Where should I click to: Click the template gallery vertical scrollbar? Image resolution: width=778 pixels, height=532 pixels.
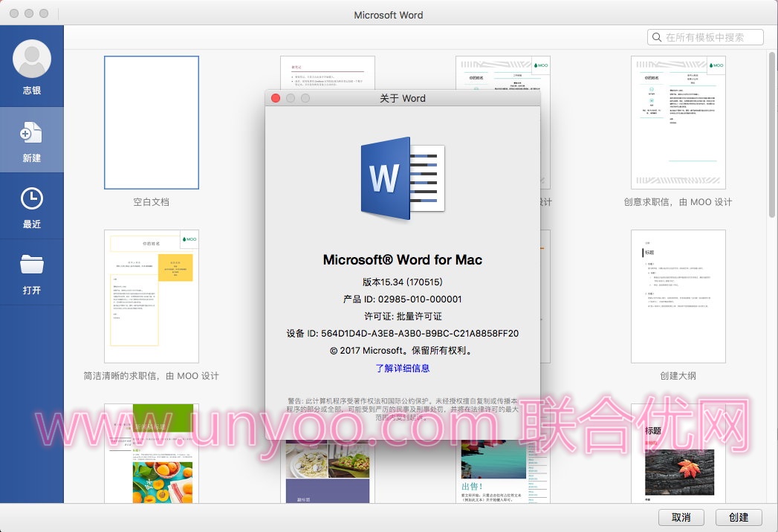coord(771,134)
